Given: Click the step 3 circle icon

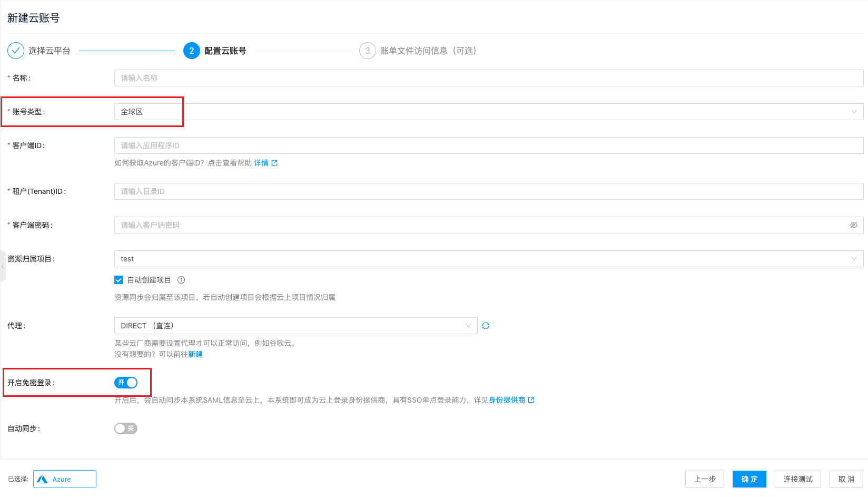Looking at the screenshot, I should point(367,51).
